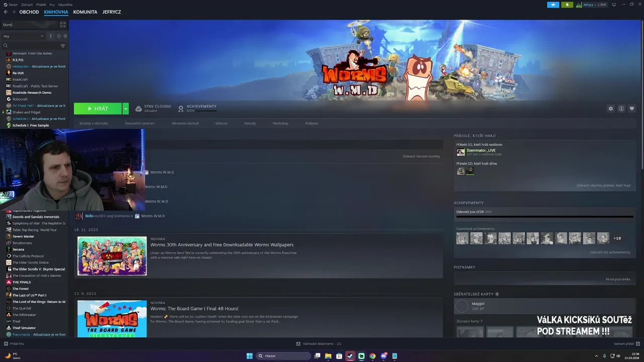The image size is (644, 362).
Task: Open Discord from the taskbar
Action: pyautogui.click(x=384, y=356)
